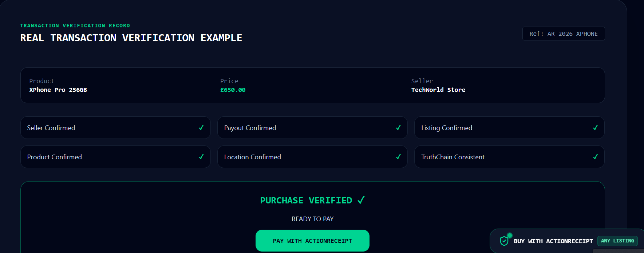Click the XPhone Pro 256GB product name
The image size is (644, 253).
(58, 90)
